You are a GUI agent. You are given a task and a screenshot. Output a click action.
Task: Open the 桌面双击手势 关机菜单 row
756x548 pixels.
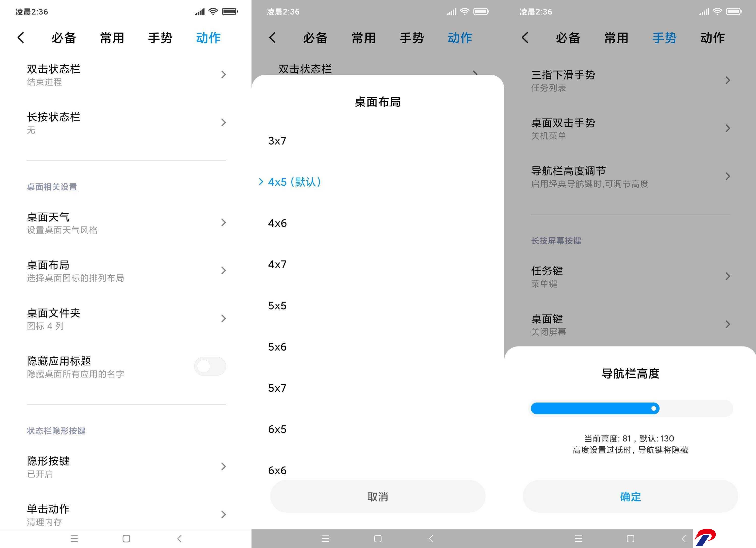pyautogui.click(x=630, y=129)
